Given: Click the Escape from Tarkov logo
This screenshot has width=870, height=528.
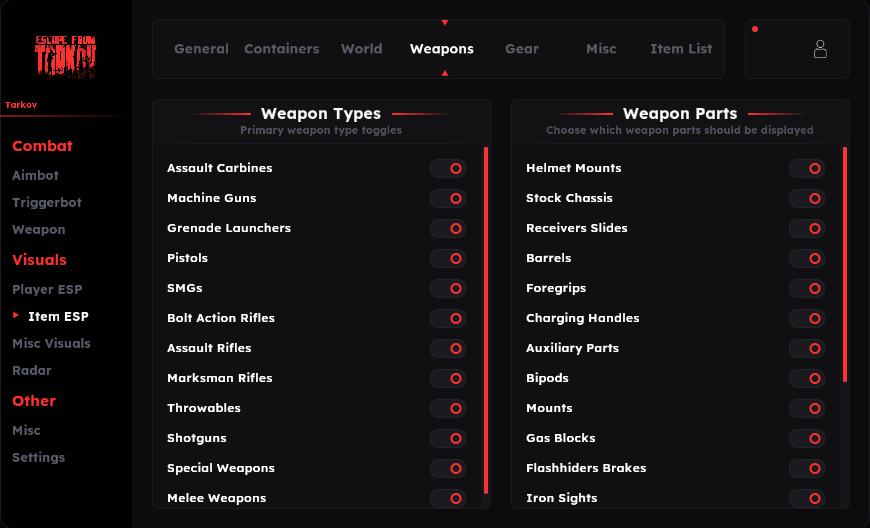Looking at the screenshot, I should [x=65, y=56].
